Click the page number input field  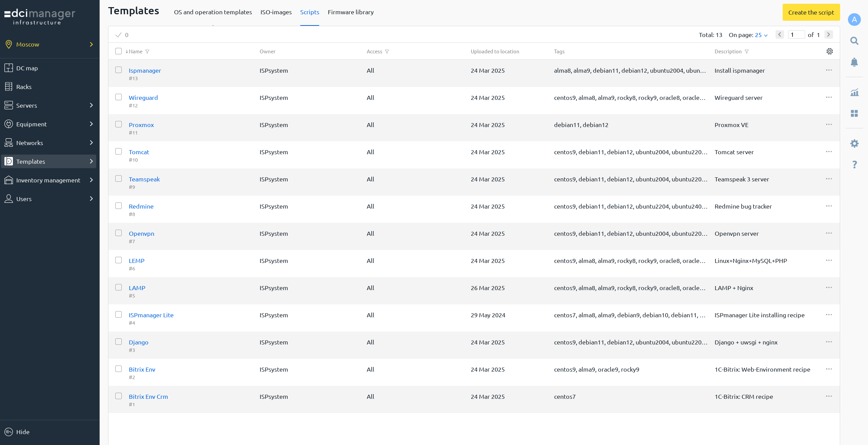click(x=796, y=35)
